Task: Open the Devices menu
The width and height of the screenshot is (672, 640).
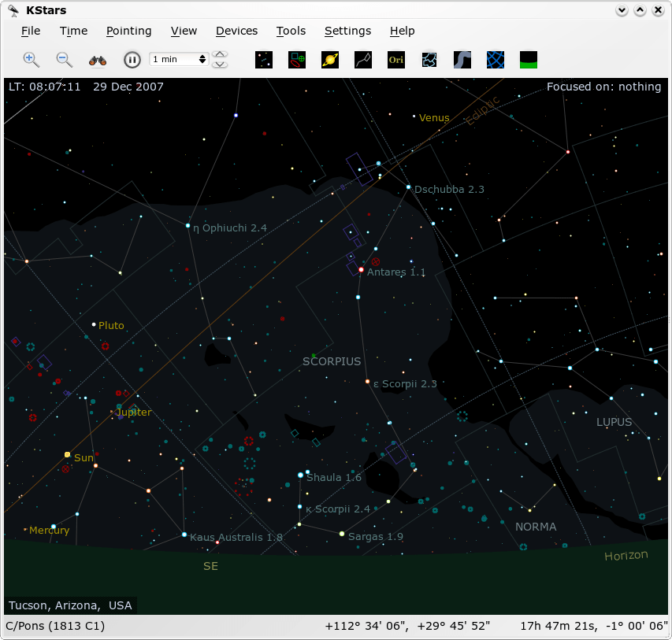Action: pyautogui.click(x=236, y=31)
